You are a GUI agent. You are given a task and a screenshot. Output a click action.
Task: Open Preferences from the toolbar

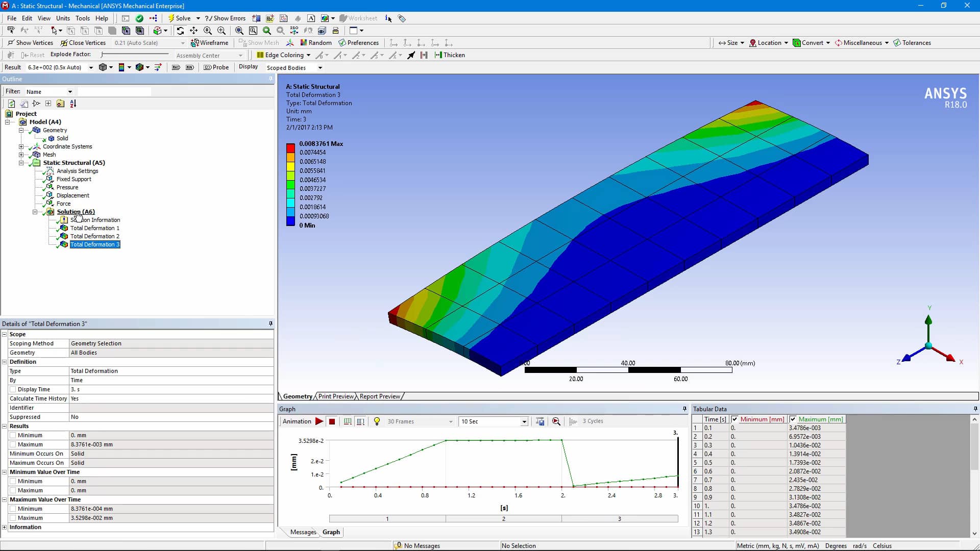click(359, 42)
